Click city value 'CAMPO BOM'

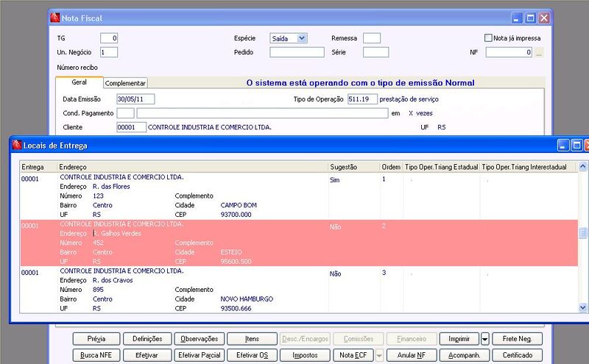coord(239,205)
